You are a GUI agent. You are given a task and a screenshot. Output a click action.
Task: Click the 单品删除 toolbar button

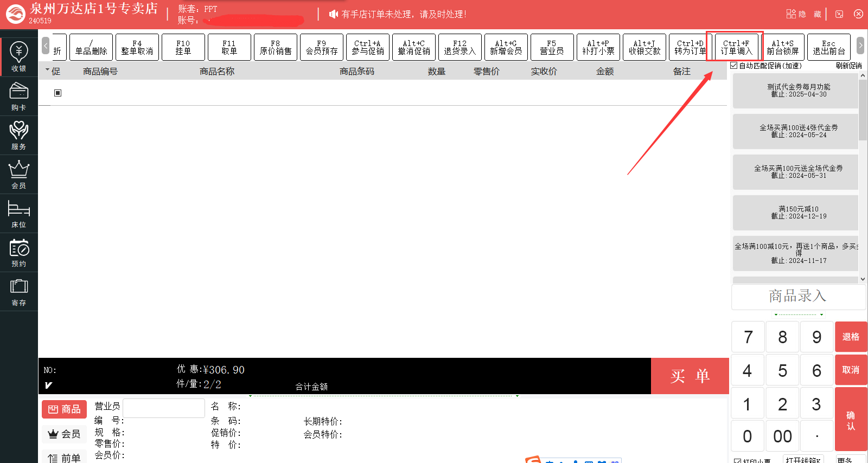click(x=91, y=47)
